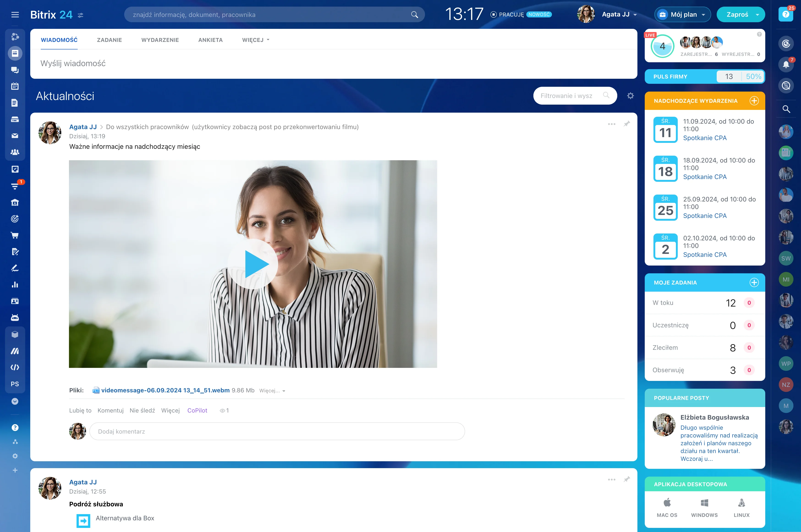
Task: Click CoPilot under the first post
Action: [197, 410]
